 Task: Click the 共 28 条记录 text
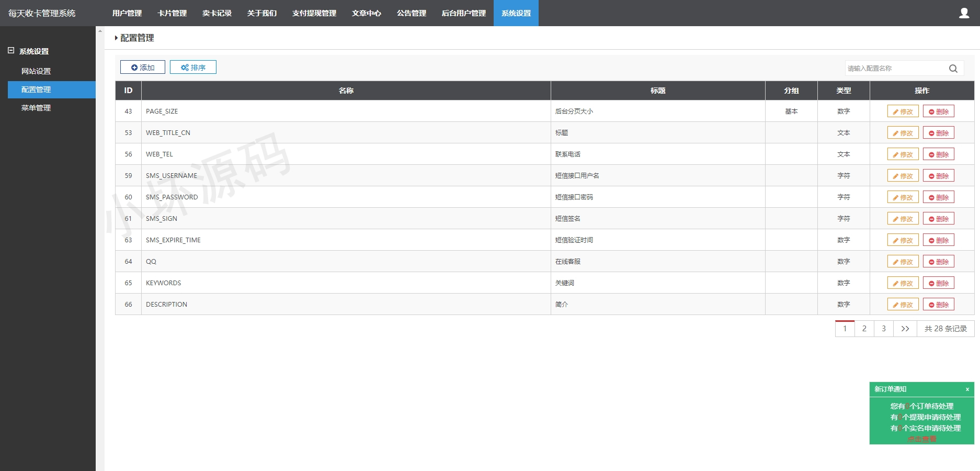pos(945,329)
